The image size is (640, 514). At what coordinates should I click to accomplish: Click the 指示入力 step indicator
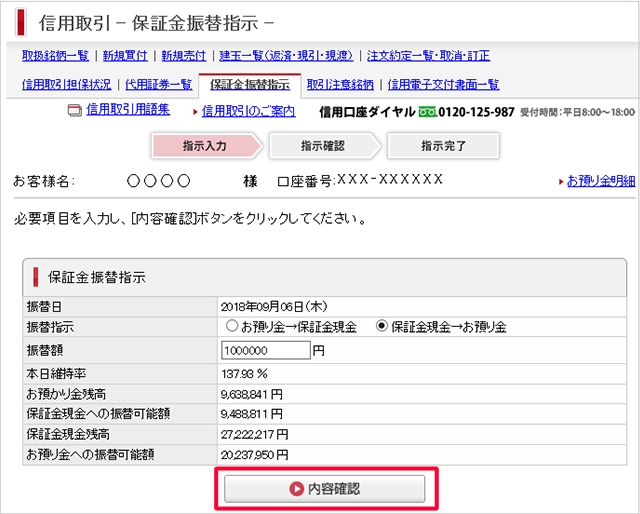coord(205,146)
